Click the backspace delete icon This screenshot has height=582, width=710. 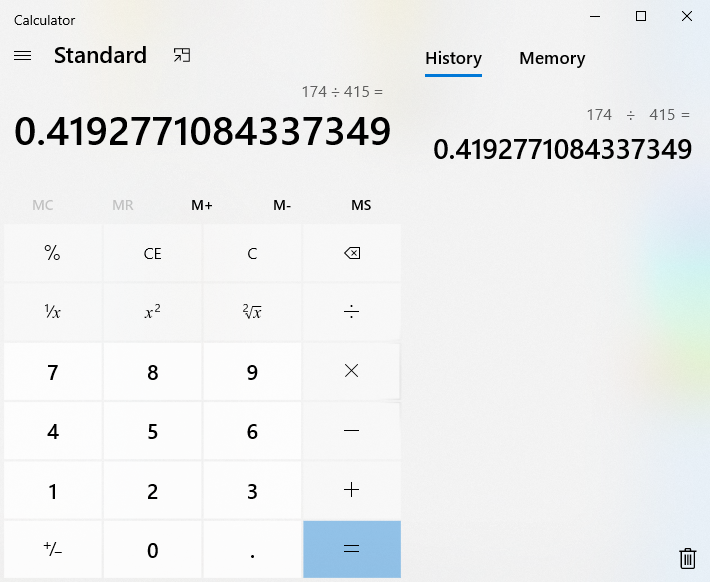coord(352,253)
